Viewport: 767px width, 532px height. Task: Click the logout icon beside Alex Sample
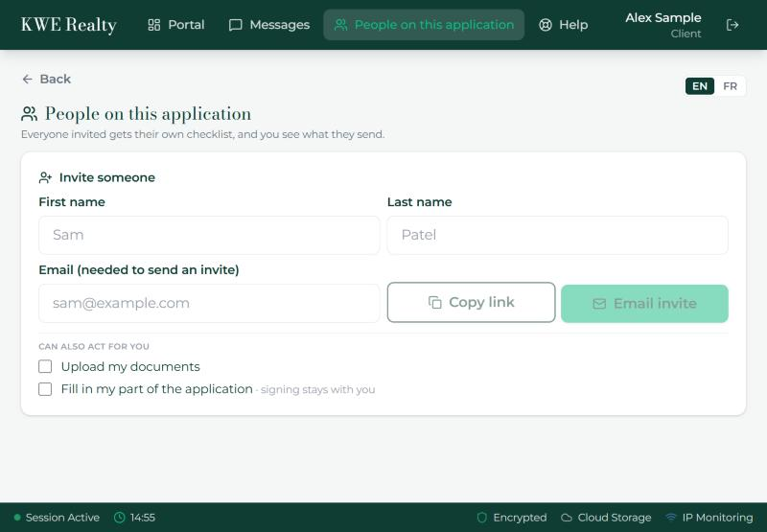click(x=732, y=25)
